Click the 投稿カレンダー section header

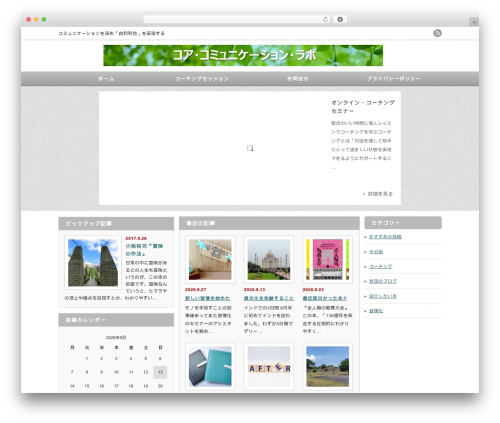coord(116,320)
